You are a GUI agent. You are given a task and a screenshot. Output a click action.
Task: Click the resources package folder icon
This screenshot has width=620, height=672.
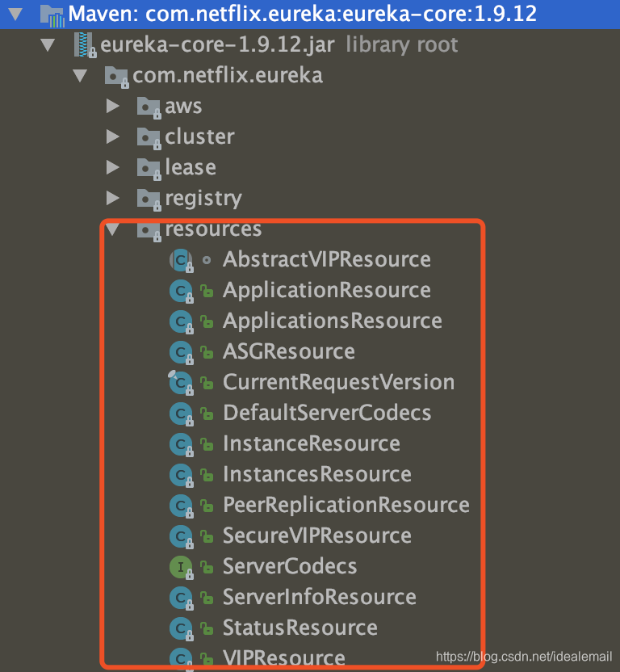[149, 230]
